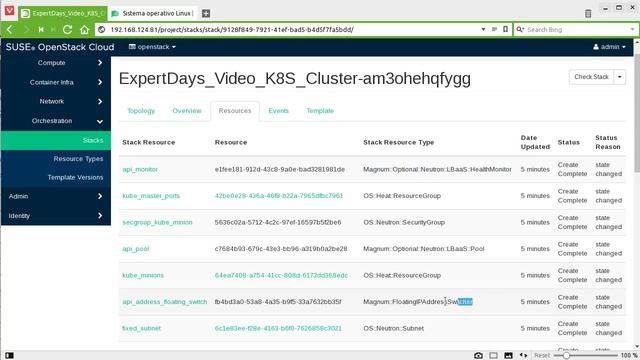The height and width of the screenshot is (360, 640).
Task: Open the address bar history dropdown arrow
Action: 483,29
